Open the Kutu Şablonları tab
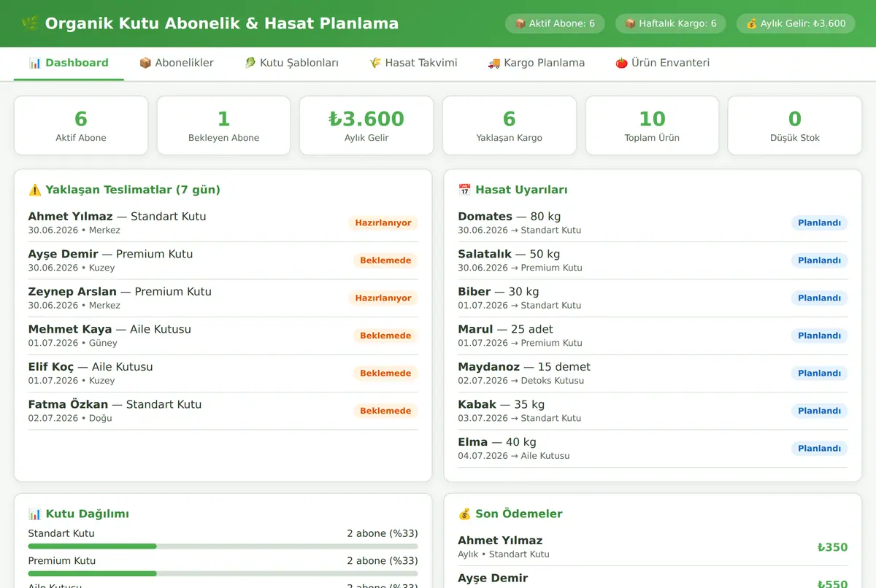The height and width of the screenshot is (588, 876). click(x=291, y=63)
